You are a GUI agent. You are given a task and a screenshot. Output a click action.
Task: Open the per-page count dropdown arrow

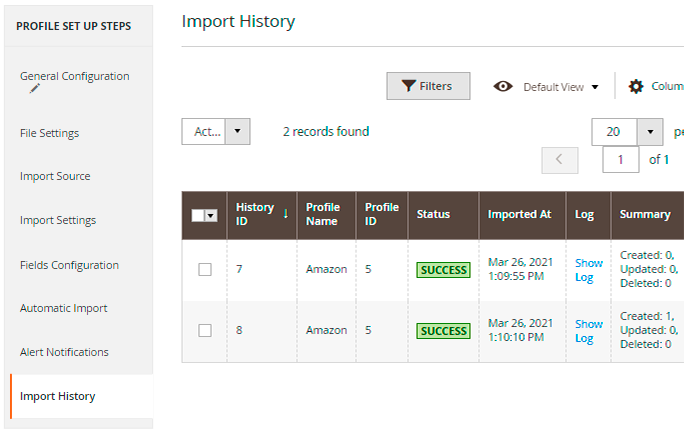tap(650, 132)
